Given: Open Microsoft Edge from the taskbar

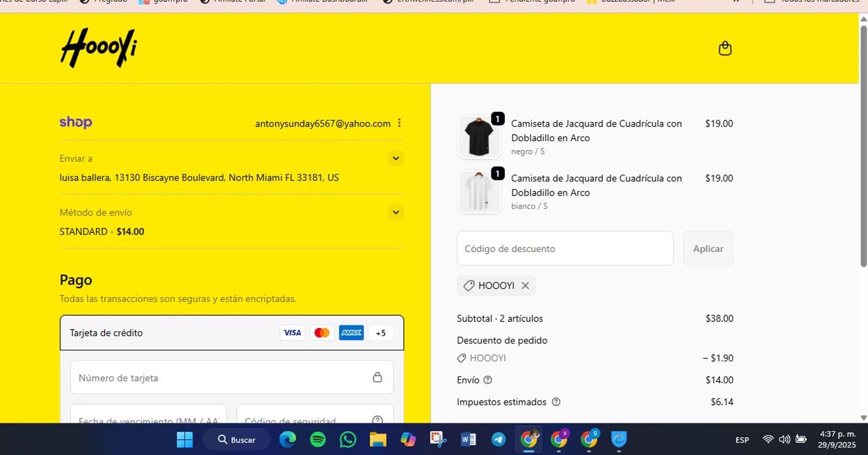Looking at the screenshot, I should tap(288, 440).
